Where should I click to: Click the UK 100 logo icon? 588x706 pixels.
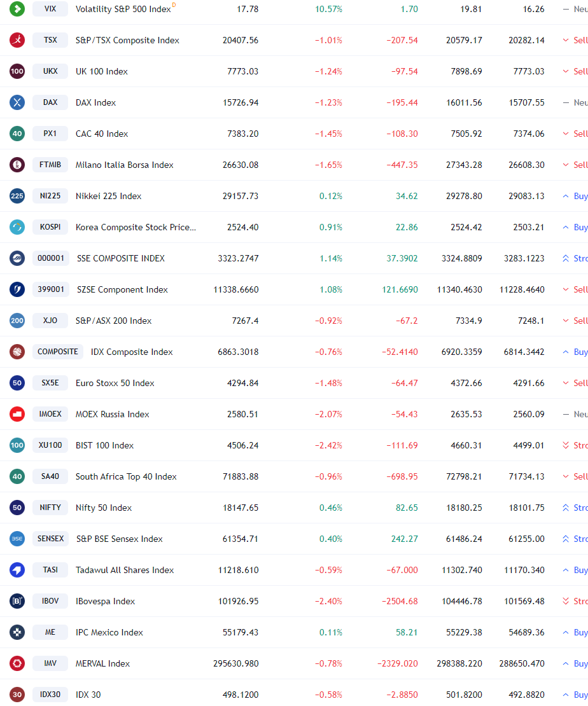pyautogui.click(x=17, y=71)
